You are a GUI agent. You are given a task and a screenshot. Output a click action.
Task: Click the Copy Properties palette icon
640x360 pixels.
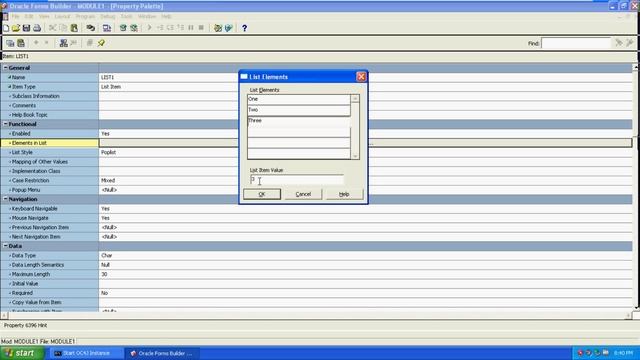pyautogui.click(x=10, y=43)
